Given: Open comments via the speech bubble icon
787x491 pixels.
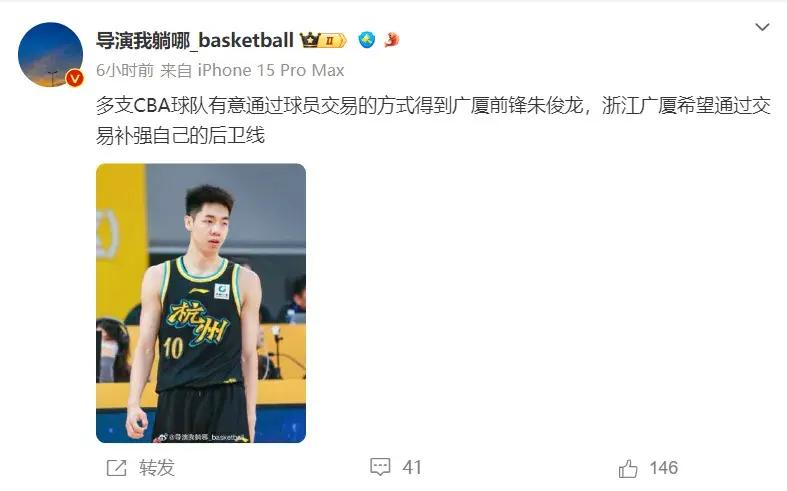Looking at the screenshot, I should (380, 467).
